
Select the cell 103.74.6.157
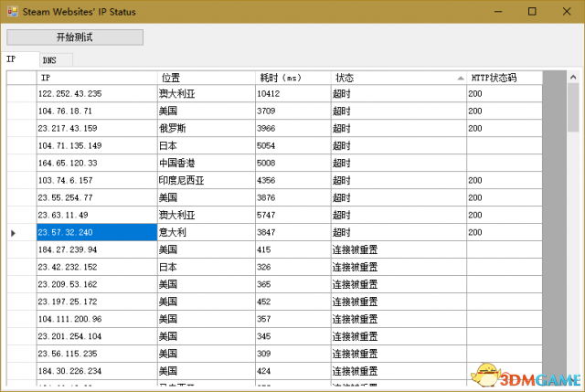[x=97, y=180]
